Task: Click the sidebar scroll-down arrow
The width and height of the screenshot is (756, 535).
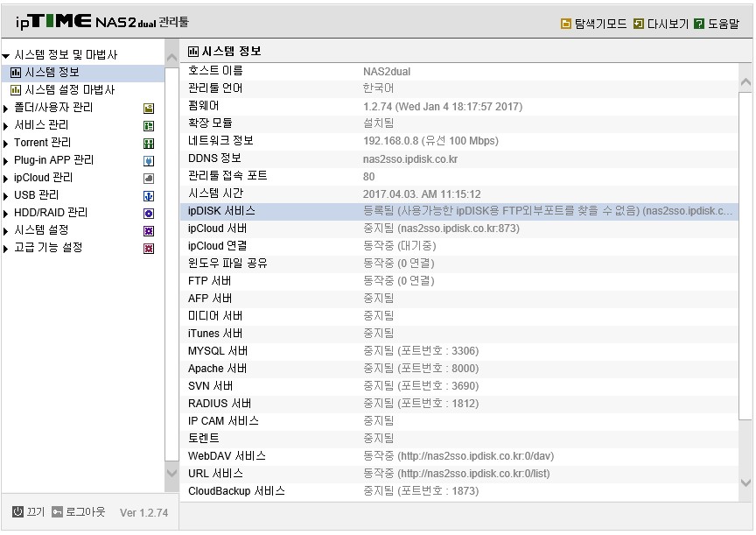Action: [171, 474]
